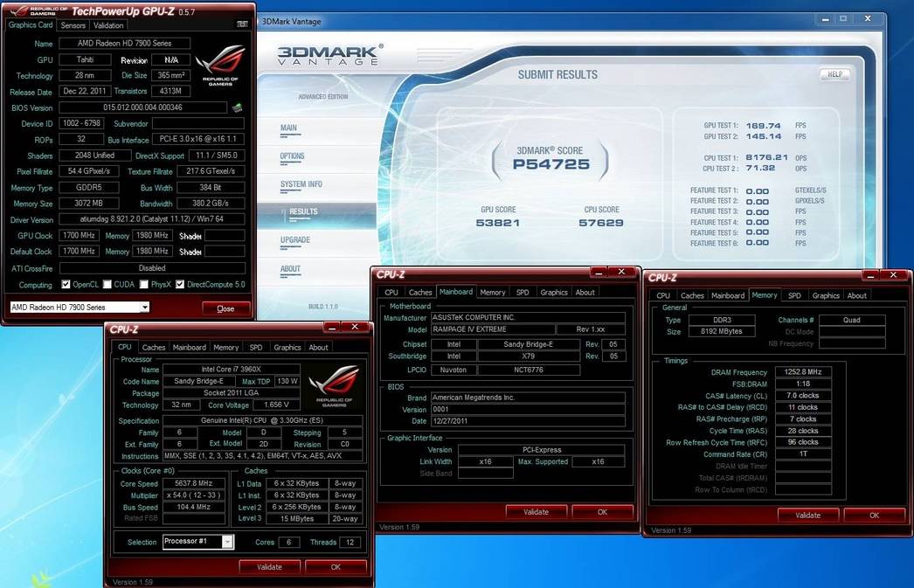Enable the CUDA checkbox

point(107,285)
